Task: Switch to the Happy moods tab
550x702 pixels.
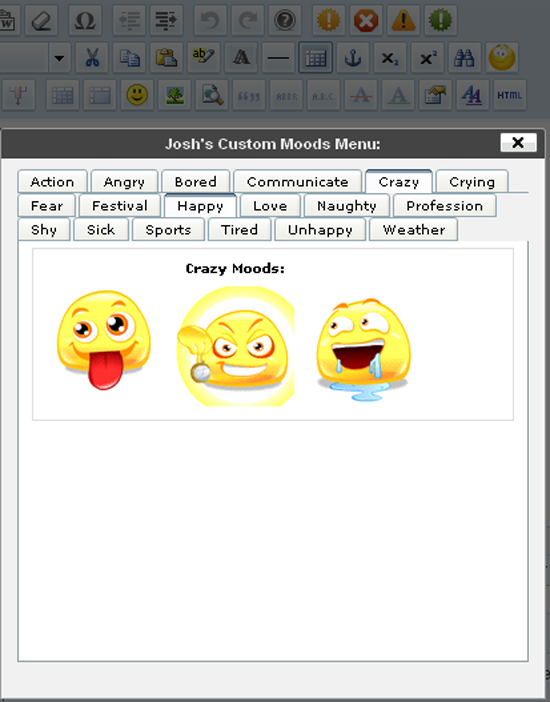Action: point(200,206)
